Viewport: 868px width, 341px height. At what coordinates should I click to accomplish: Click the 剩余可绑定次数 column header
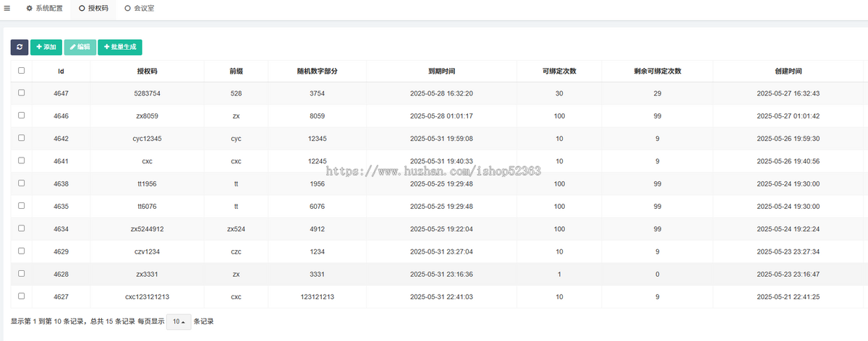(x=658, y=71)
